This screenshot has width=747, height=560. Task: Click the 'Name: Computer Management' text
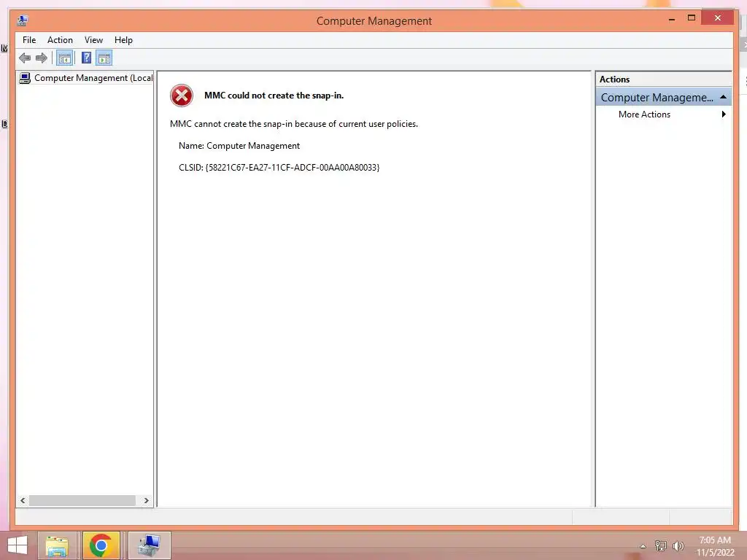(x=239, y=146)
